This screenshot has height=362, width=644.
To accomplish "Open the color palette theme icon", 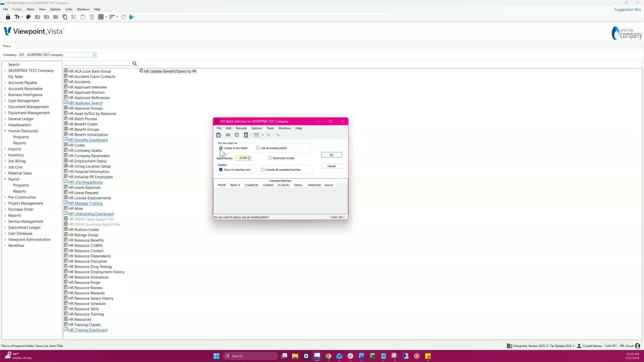I will (x=29, y=17).
